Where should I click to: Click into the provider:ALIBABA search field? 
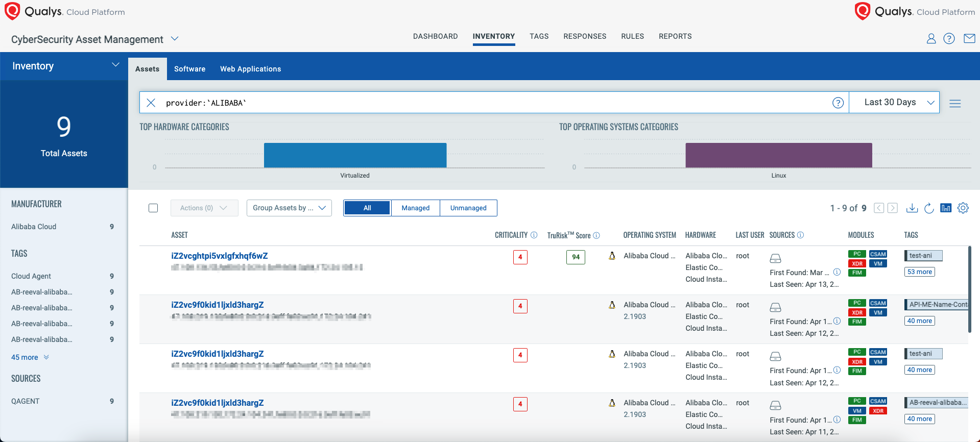pyautogui.click(x=494, y=103)
